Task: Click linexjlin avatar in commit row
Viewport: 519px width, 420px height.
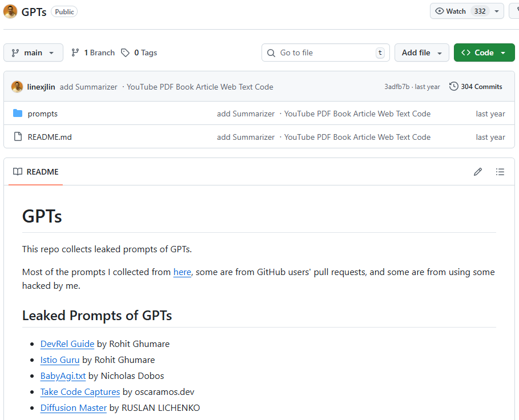Action: [17, 87]
